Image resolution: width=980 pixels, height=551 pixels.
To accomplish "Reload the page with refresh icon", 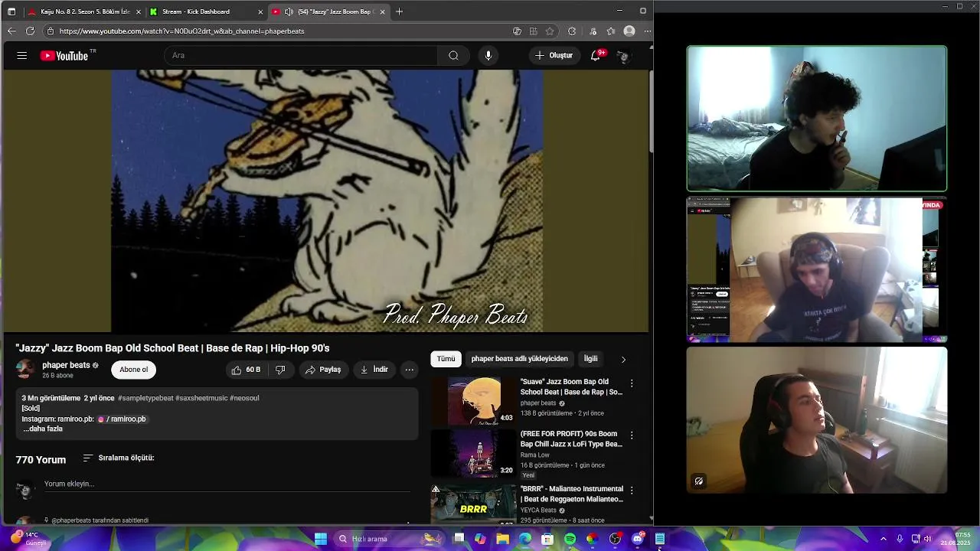I will (x=30, y=31).
